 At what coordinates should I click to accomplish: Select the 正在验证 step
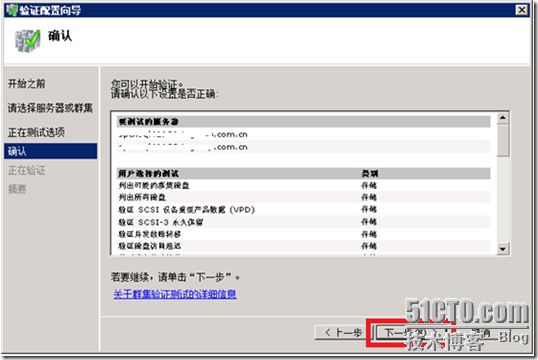pyautogui.click(x=26, y=170)
